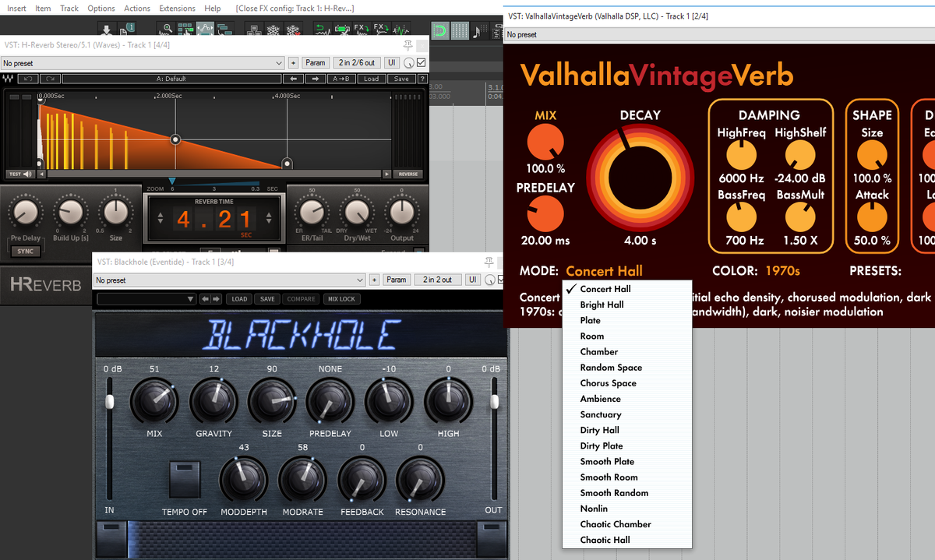935x560 pixels.
Task: Go to previous H-Reverb preset arrow
Action: pos(294,79)
